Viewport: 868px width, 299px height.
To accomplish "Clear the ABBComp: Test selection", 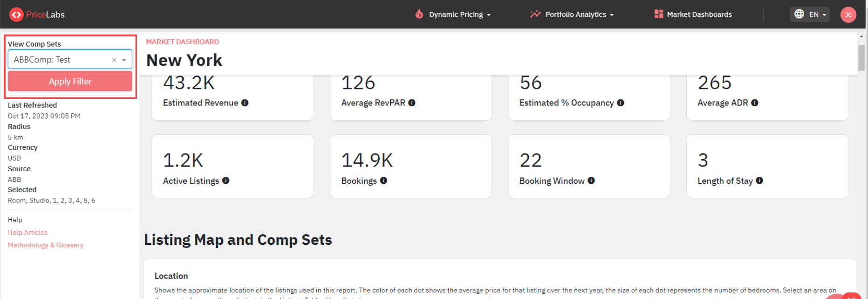I will click(114, 60).
